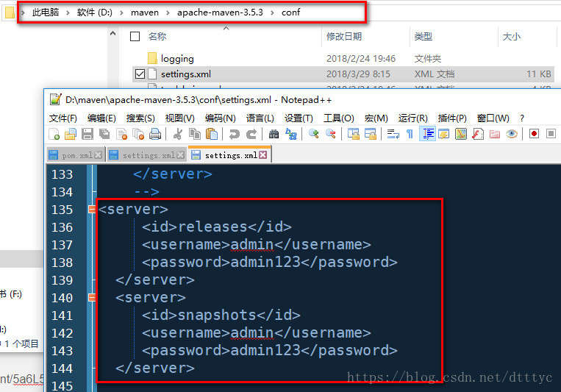Viewport: 561px width, 392px height.
Task: Zoom in using the magnifier plus icon
Action: coord(314,135)
